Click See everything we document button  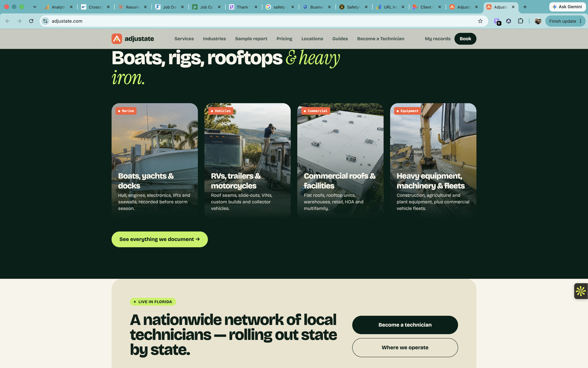160,239
